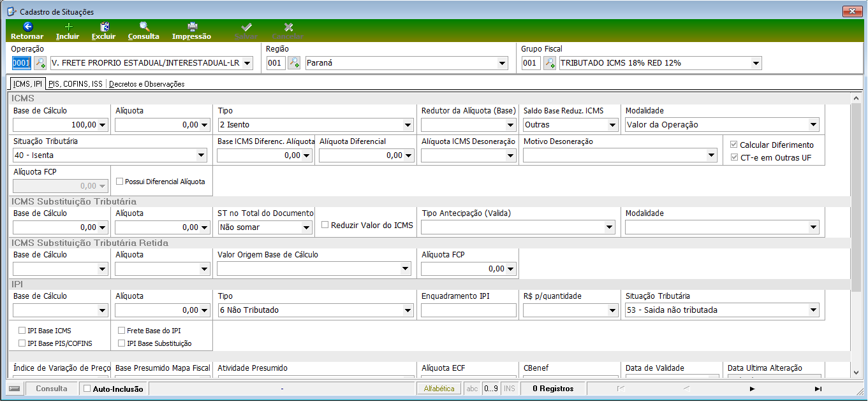Image resolution: width=868 pixels, height=402 pixels.
Task: Open lookup icon next to Região code
Action: 294,63
